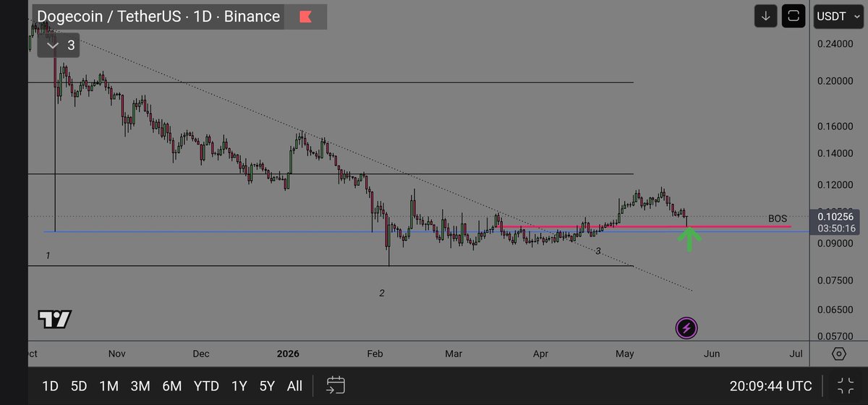This screenshot has width=868, height=405.
Task: Select the 1M time range
Action: (109, 385)
